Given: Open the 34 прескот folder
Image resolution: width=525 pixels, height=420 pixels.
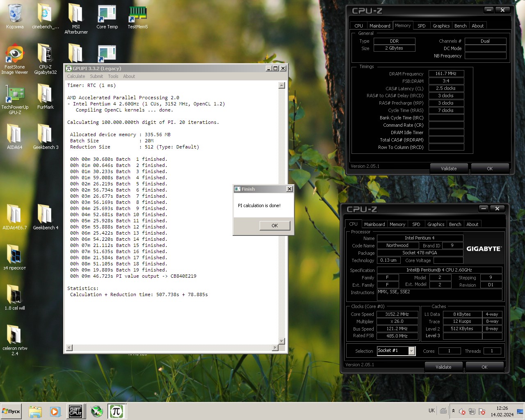Looking at the screenshot, I should (x=15, y=258).
